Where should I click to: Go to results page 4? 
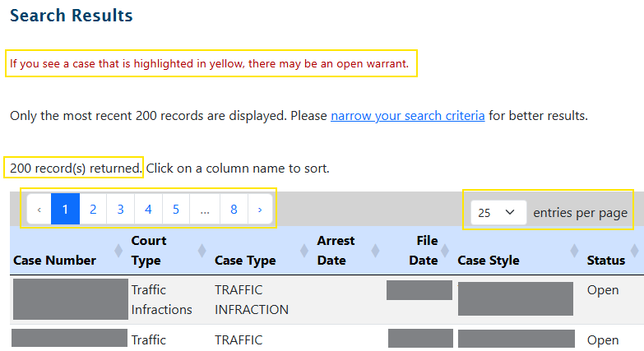[148, 210]
